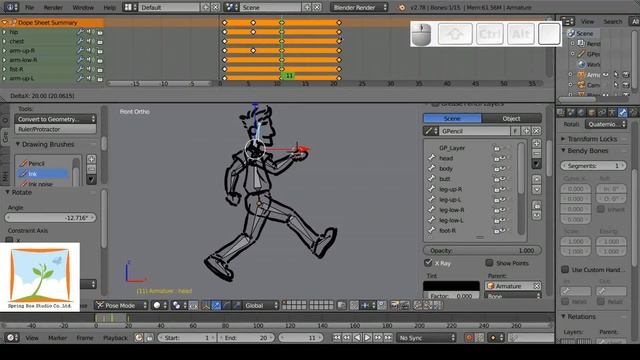Open the Pose Mode selector
Viewport: 640px width, 360px height.
coord(121,305)
